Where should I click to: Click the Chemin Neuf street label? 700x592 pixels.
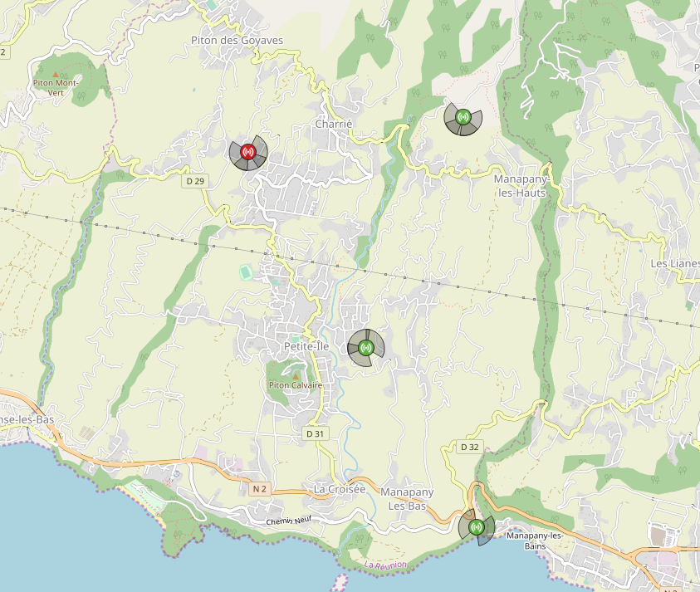coord(289,520)
